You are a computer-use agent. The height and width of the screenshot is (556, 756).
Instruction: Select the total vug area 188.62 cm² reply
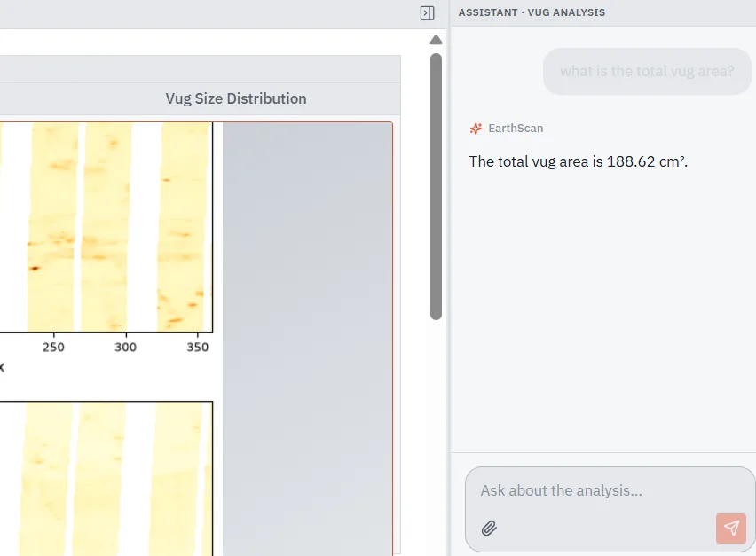[x=578, y=161]
